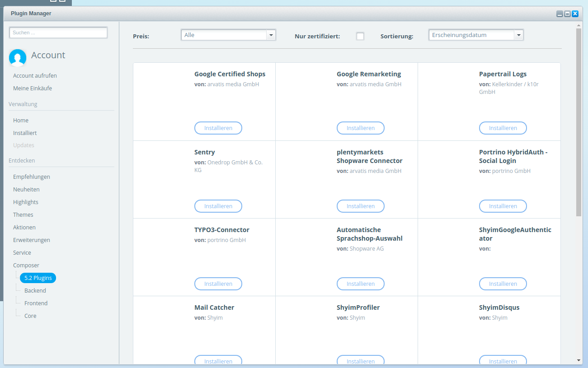The width and height of the screenshot is (588, 368).
Task: Click the Suchen search field
Action: click(x=58, y=33)
